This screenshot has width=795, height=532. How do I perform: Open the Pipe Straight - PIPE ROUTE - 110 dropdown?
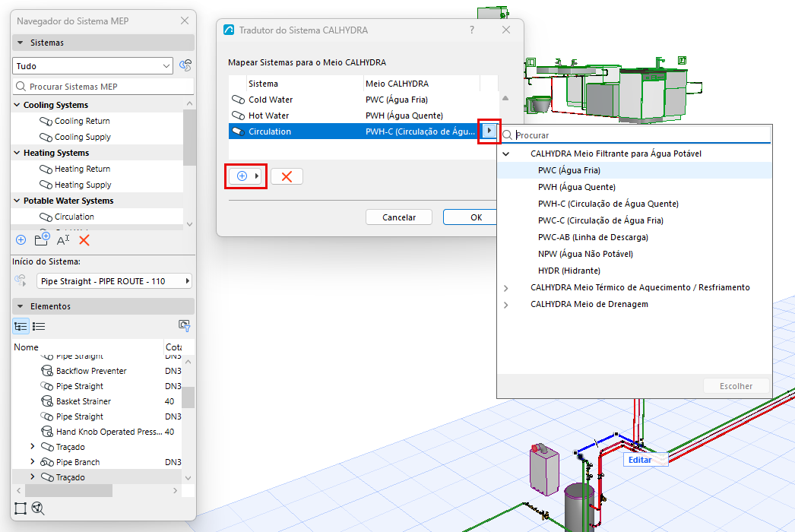[x=114, y=281]
